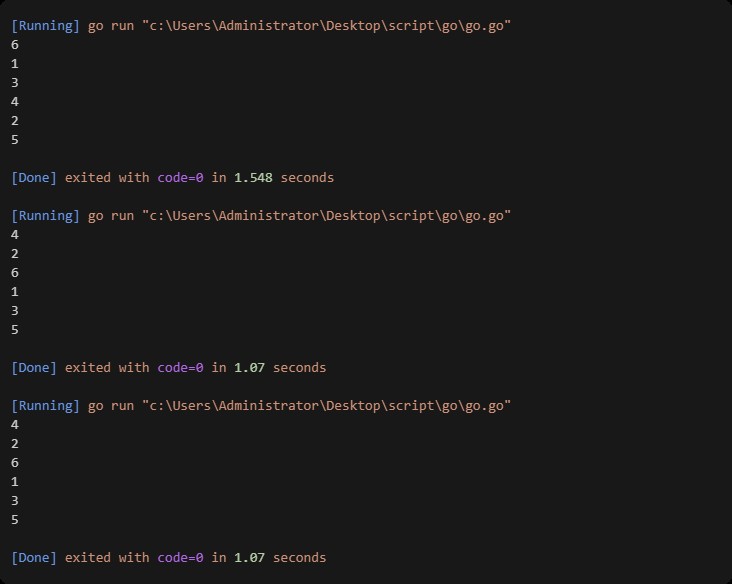Click the output line "6" of the third run
732x584 pixels.
[x=15, y=463]
